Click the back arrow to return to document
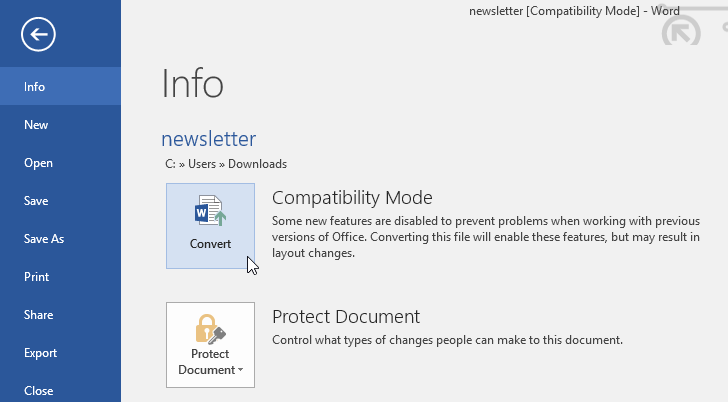 click(x=38, y=35)
